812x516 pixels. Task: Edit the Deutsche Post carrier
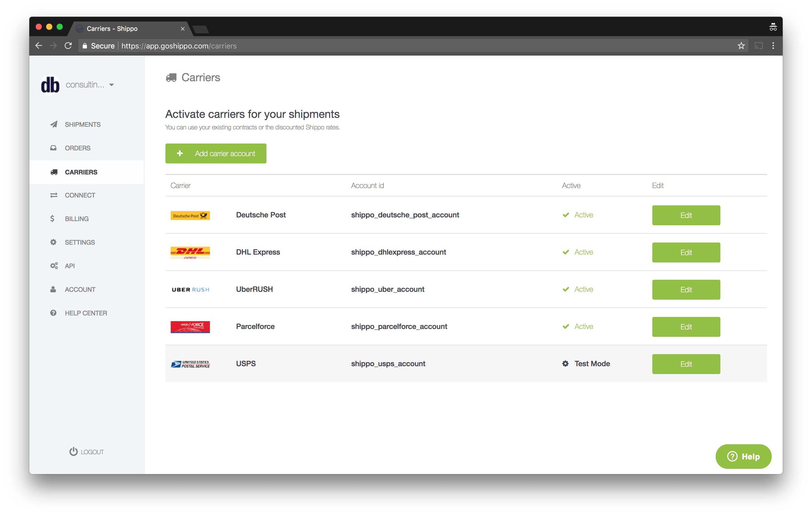(x=686, y=215)
